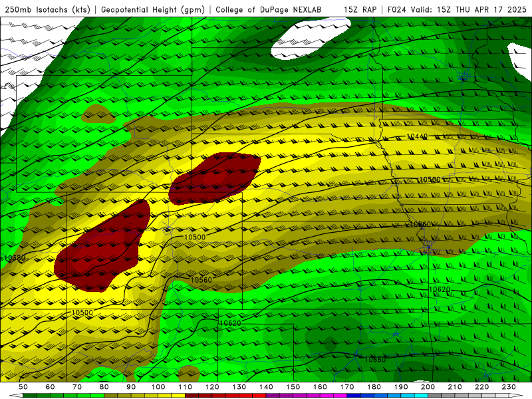Select the bright magenta swatch just before 170
Viewport: 532px width, 399px height.
pos(340,396)
